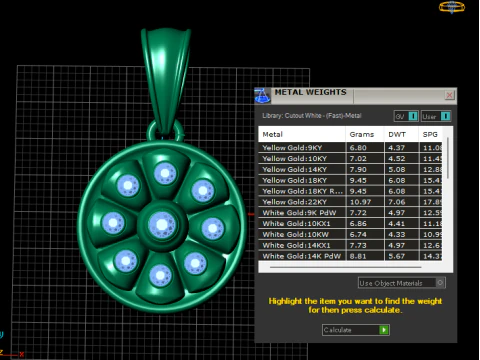Click the gold ring icon in viewport corner
Screen dimensions: 480x360
click(452, 7)
